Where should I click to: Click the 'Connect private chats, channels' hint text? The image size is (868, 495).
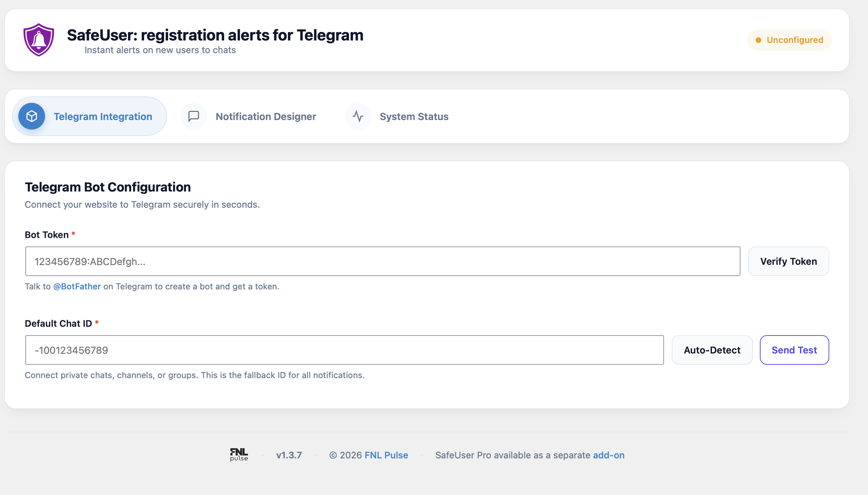(195, 375)
